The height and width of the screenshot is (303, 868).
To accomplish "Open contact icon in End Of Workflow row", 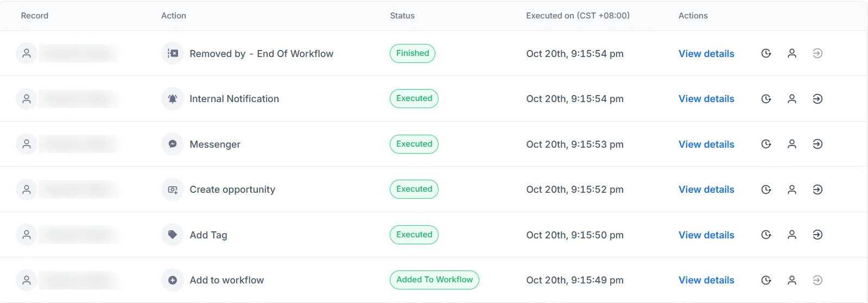I will (x=792, y=53).
